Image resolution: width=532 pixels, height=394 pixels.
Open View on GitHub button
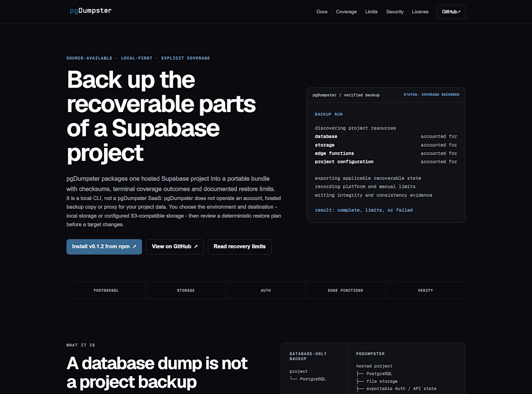[175, 247]
